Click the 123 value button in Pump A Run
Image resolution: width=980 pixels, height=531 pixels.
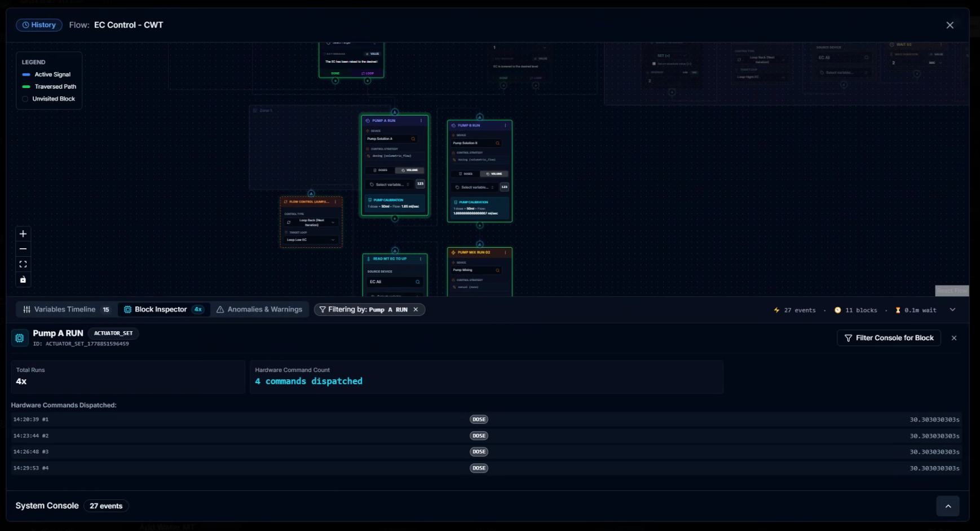click(x=420, y=183)
